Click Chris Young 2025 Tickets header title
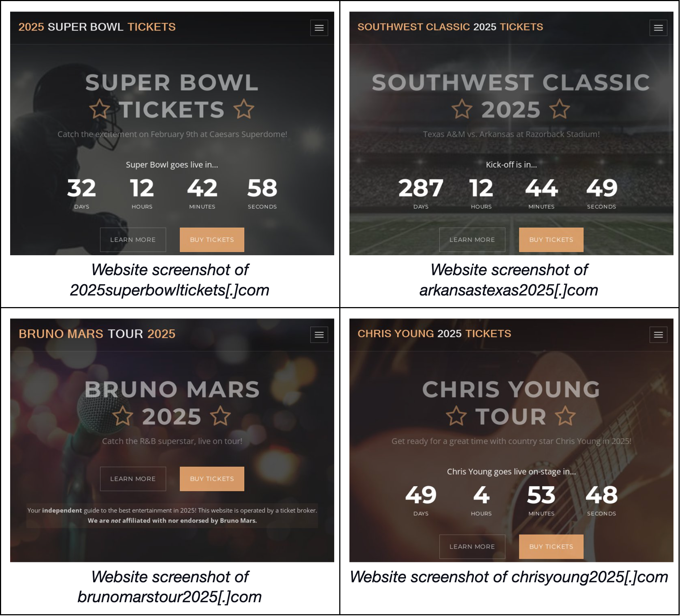The width and height of the screenshot is (680, 616). (434, 334)
